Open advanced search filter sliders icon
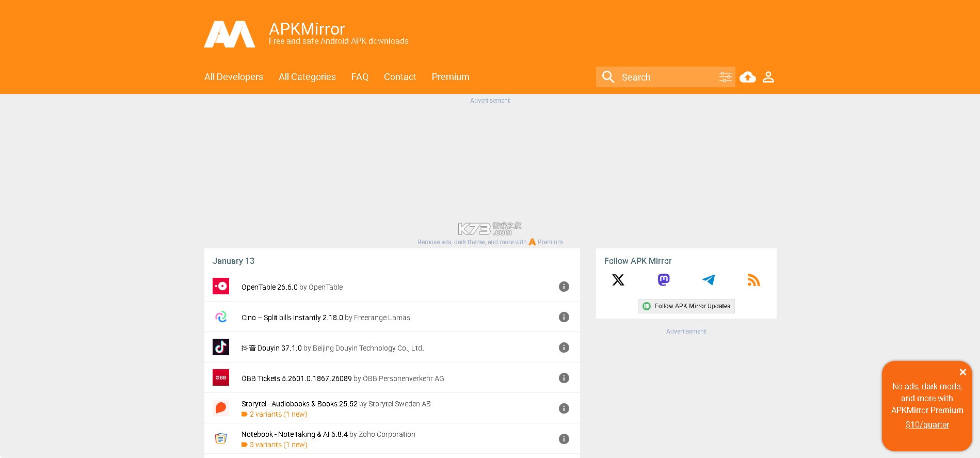 (725, 77)
